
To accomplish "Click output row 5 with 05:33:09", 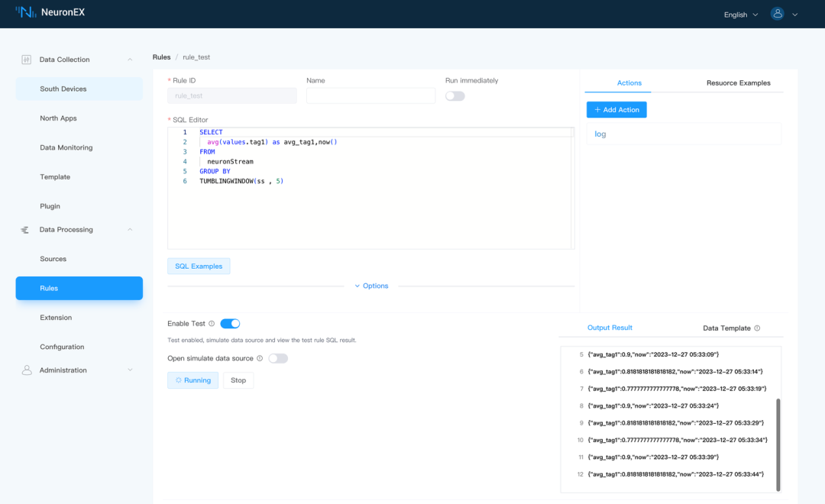I will [x=653, y=354].
